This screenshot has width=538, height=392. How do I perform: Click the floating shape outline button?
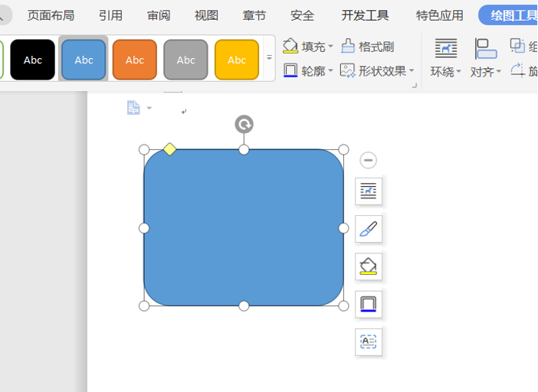point(368,304)
